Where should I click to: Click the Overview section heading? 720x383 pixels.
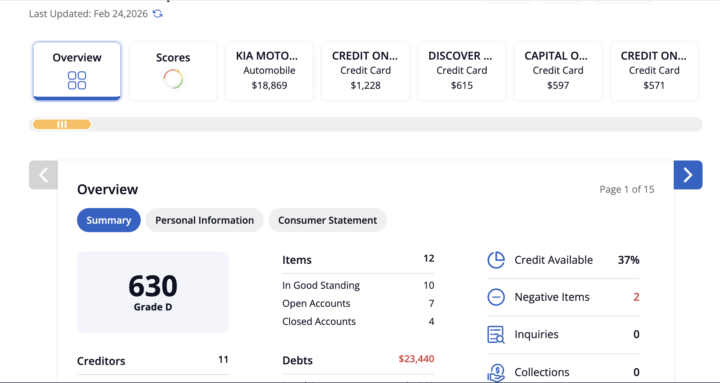coord(107,189)
